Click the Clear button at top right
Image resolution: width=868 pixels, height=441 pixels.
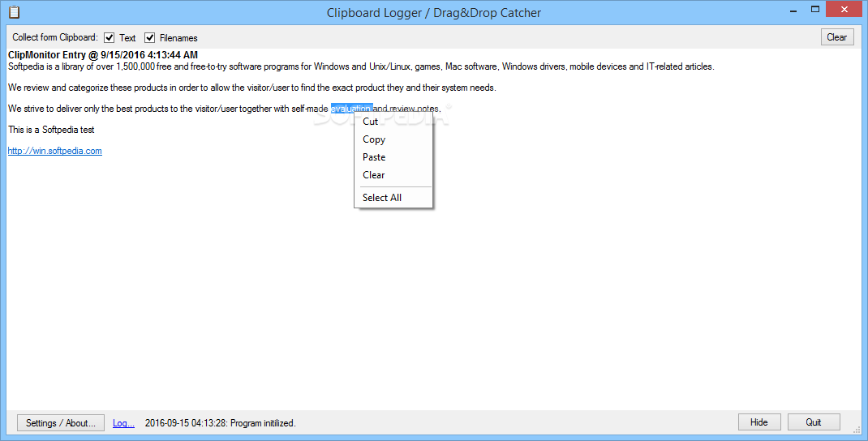[x=836, y=37]
